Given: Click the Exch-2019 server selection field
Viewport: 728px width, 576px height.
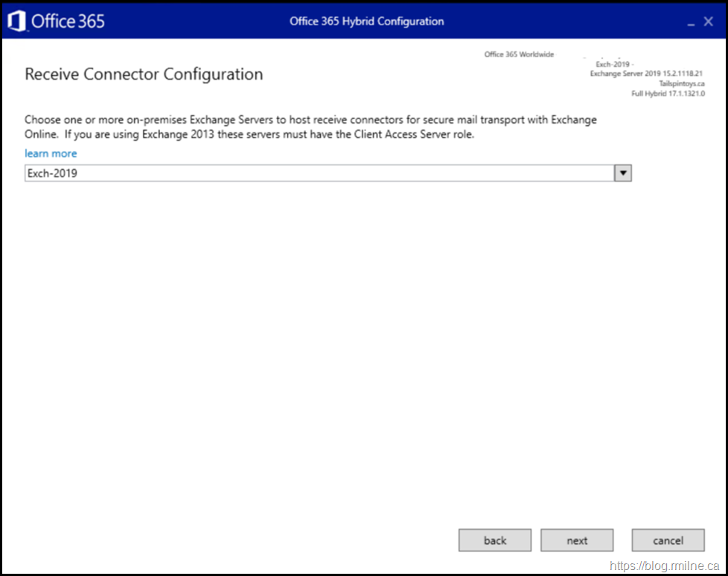Looking at the screenshot, I should tap(319, 173).
